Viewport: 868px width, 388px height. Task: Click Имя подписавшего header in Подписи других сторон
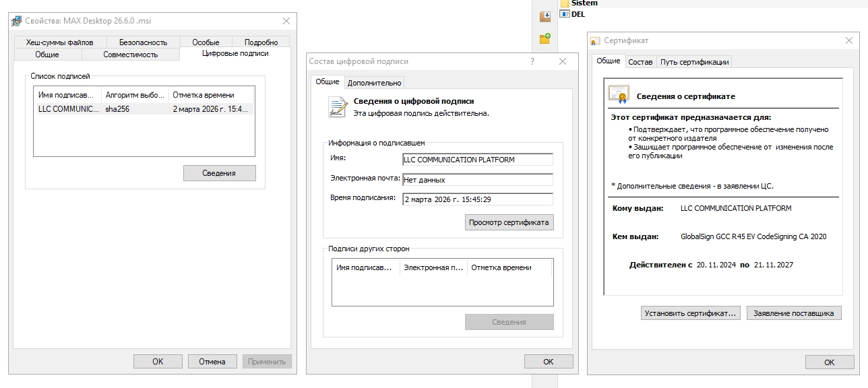point(366,267)
